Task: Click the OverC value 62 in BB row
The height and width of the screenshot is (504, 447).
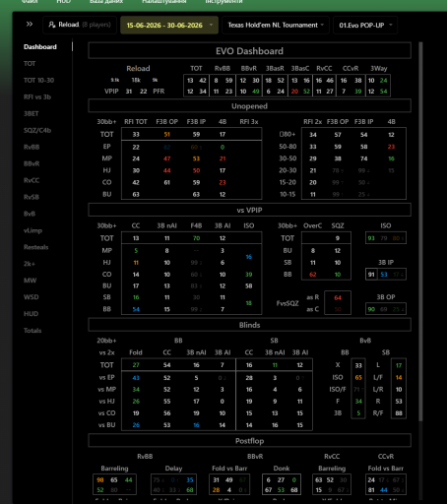Action: [x=313, y=275]
